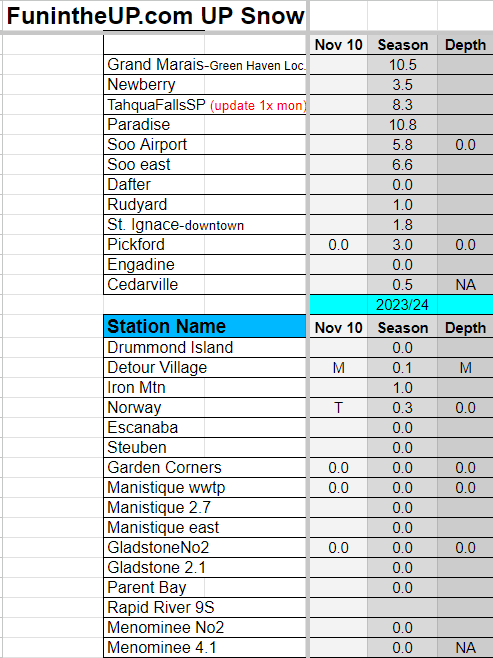Select the Manistique wwtp station cell

tap(205, 488)
